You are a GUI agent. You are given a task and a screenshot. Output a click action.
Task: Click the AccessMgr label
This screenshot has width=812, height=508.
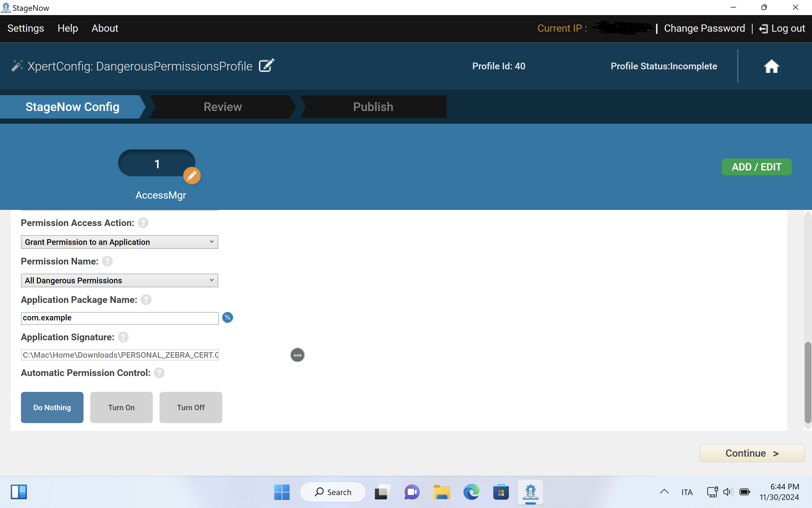tap(160, 195)
